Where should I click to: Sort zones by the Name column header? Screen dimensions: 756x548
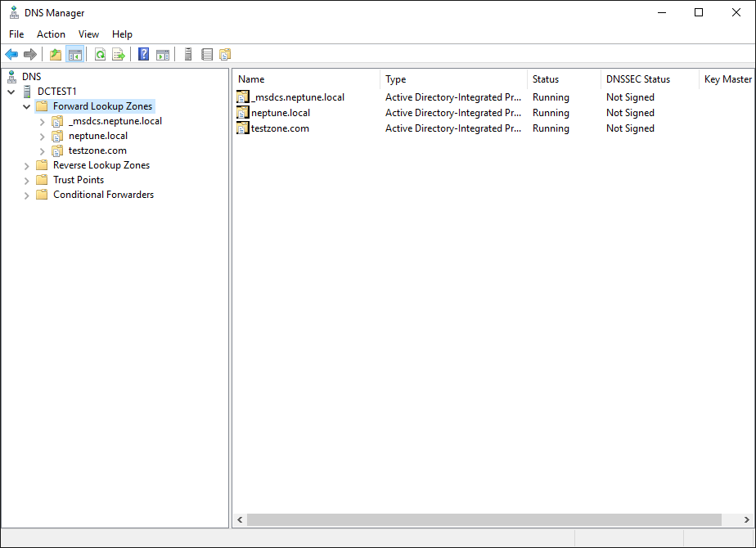pos(307,79)
